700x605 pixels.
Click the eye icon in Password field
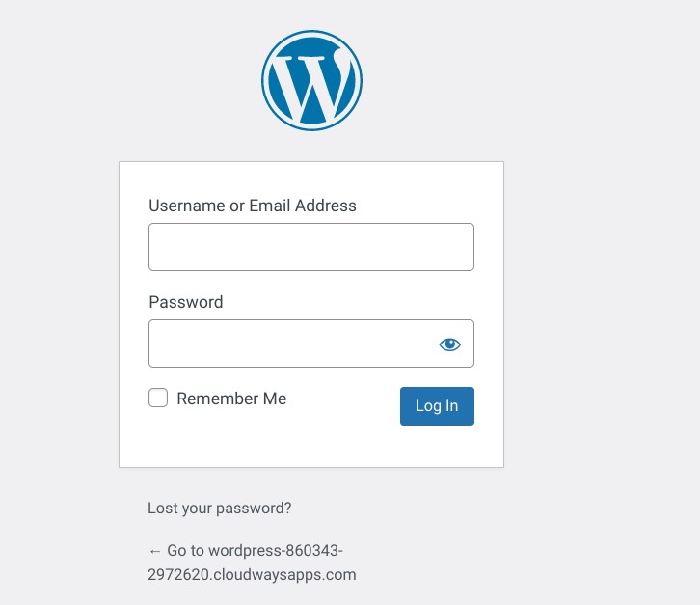click(449, 344)
